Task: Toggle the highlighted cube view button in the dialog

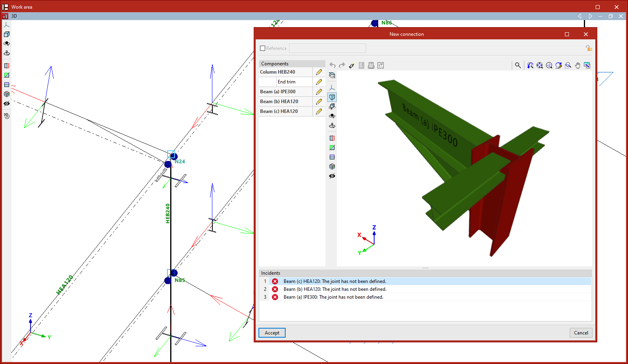Action: 332,97
